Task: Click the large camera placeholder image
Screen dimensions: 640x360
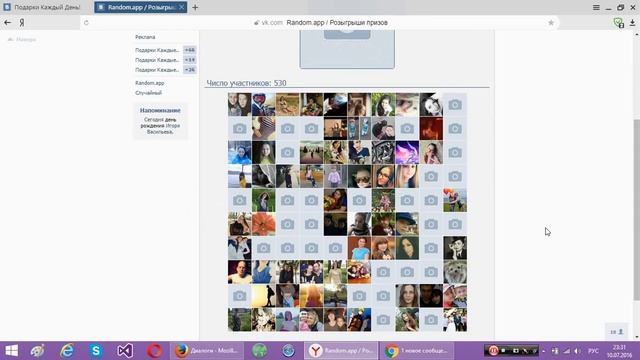Action: coord(347,48)
